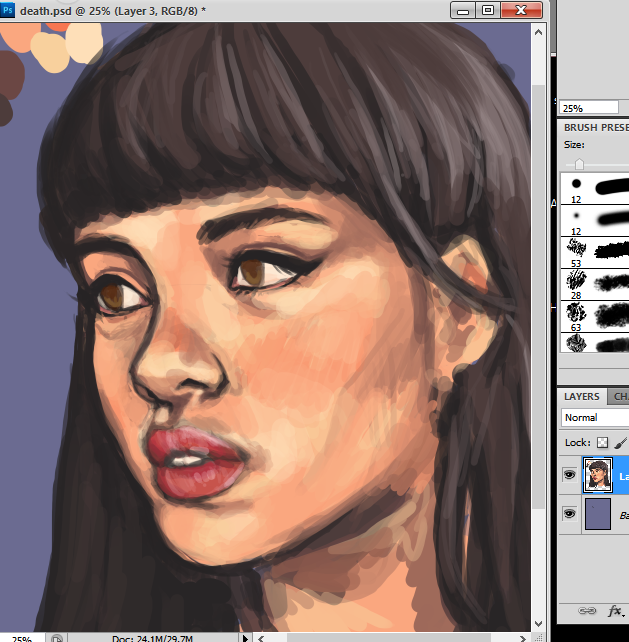Screen dimensions: 629x642
Task: Select the brush preset below size 63
Action: (x=595, y=342)
